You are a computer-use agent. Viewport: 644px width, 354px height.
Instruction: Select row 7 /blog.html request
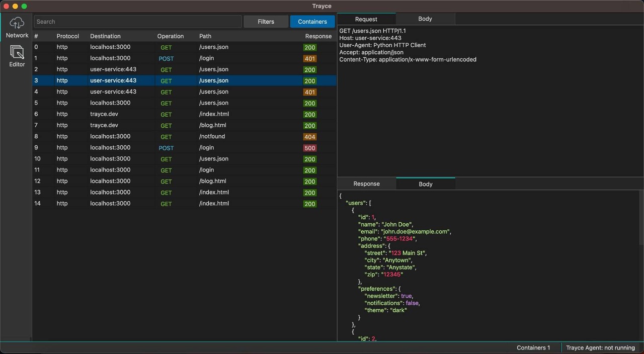pyautogui.click(x=166, y=125)
